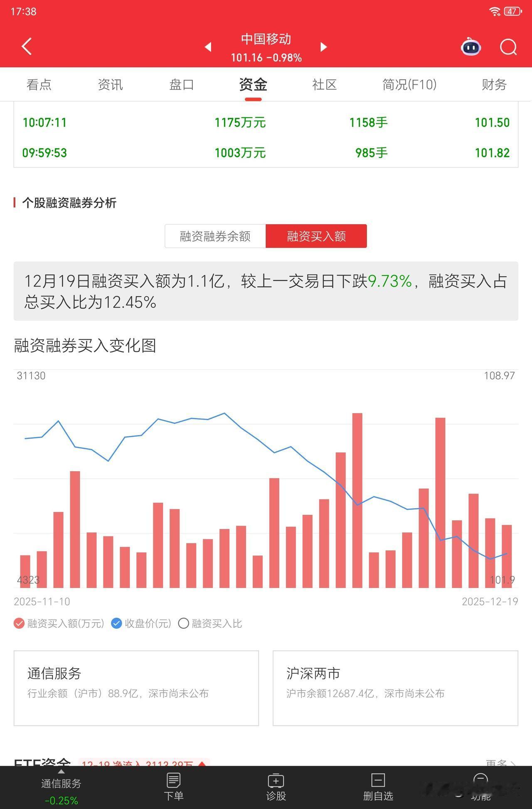Tap the 1175万元 amount value
532x809 pixels.
pyautogui.click(x=240, y=122)
